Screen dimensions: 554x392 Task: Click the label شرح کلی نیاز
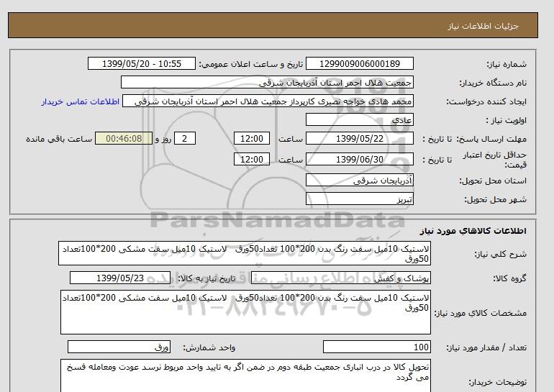500,254
